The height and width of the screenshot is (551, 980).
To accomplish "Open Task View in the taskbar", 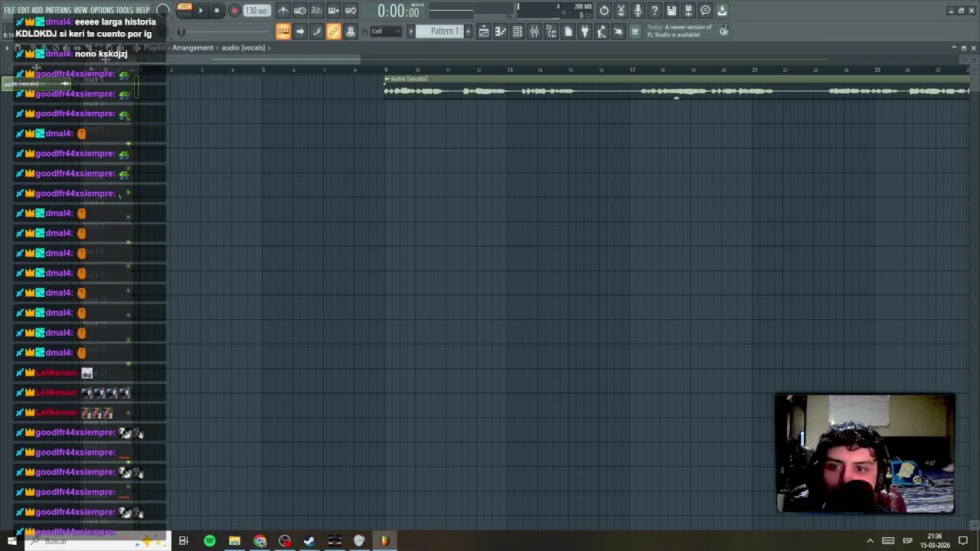I will (183, 541).
